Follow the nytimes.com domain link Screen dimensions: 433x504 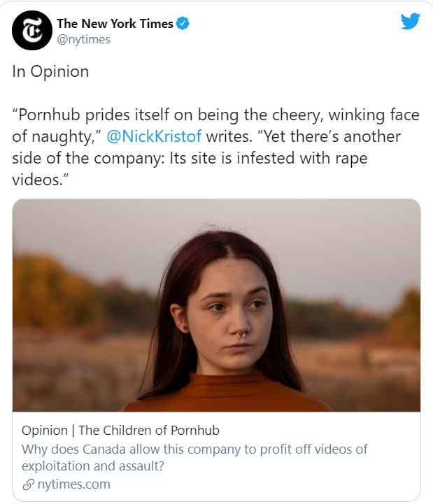[x=74, y=484]
